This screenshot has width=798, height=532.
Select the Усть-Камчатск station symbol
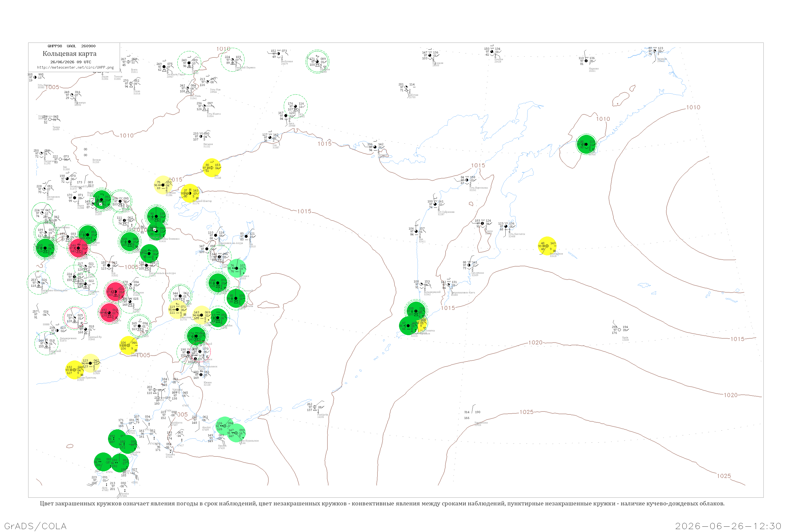tap(506, 226)
